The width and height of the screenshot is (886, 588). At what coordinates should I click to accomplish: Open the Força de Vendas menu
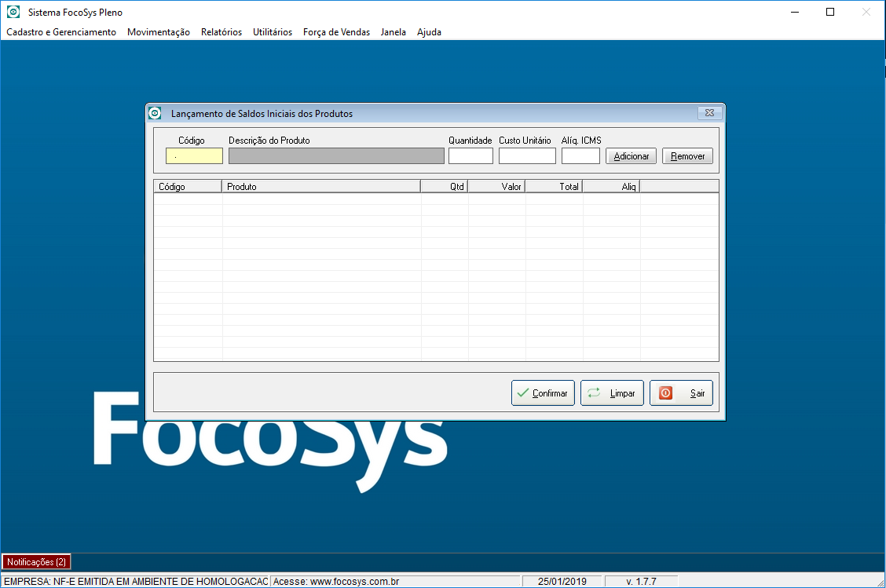(337, 32)
